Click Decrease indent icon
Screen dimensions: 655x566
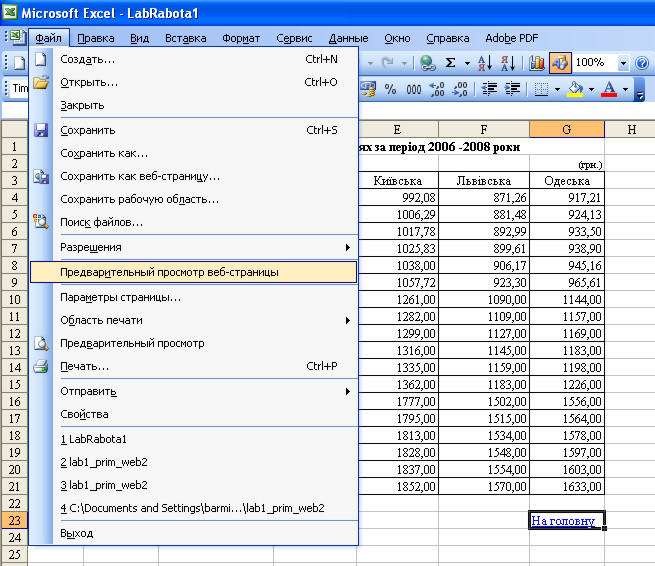489,89
